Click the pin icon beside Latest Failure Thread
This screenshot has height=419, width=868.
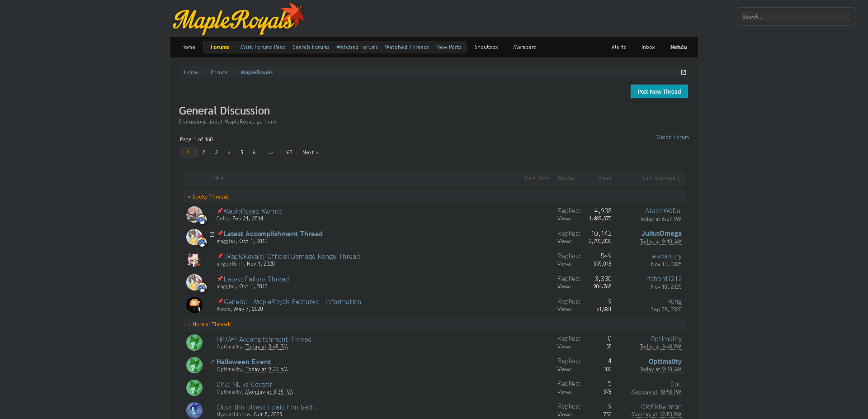point(221,279)
